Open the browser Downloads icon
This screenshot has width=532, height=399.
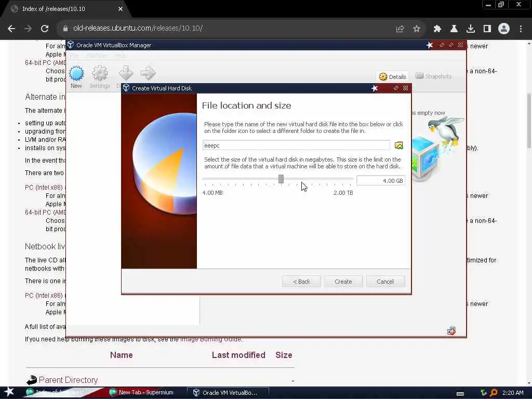coord(471,29)
